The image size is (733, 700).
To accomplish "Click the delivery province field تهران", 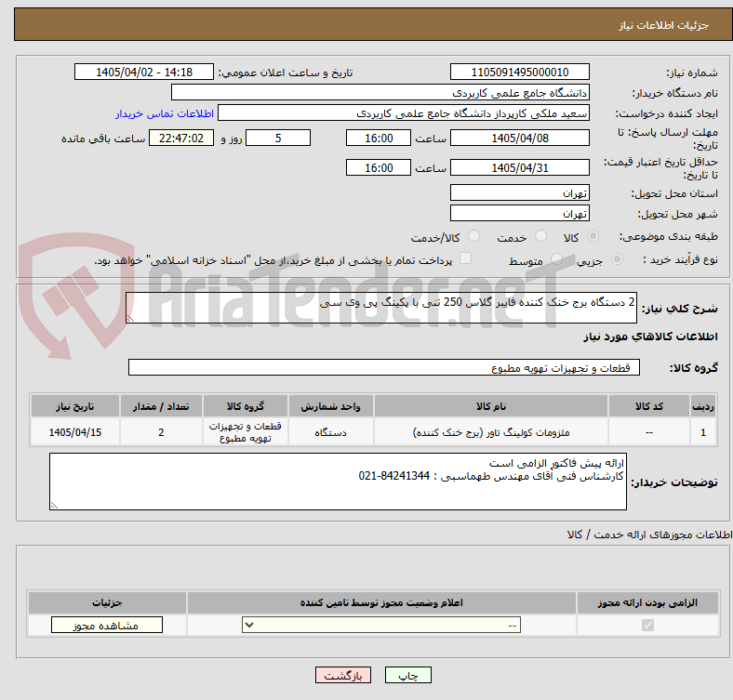I will [519, 192].
